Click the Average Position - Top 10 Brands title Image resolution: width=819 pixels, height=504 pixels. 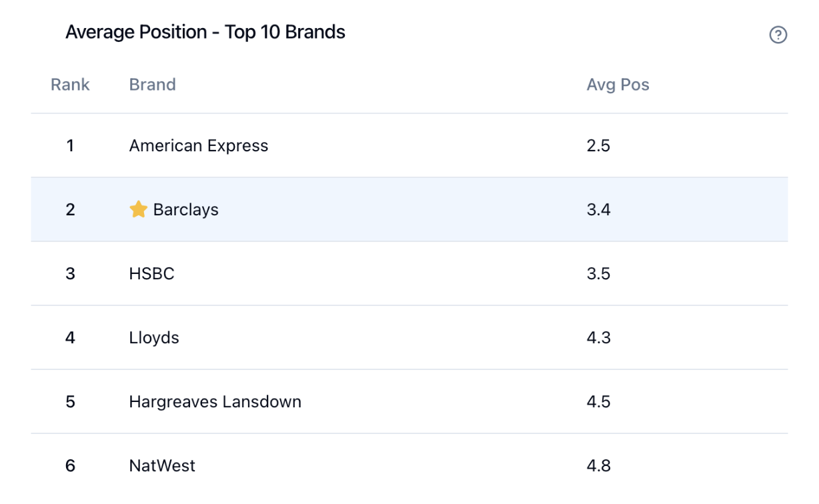coord(205,32)
